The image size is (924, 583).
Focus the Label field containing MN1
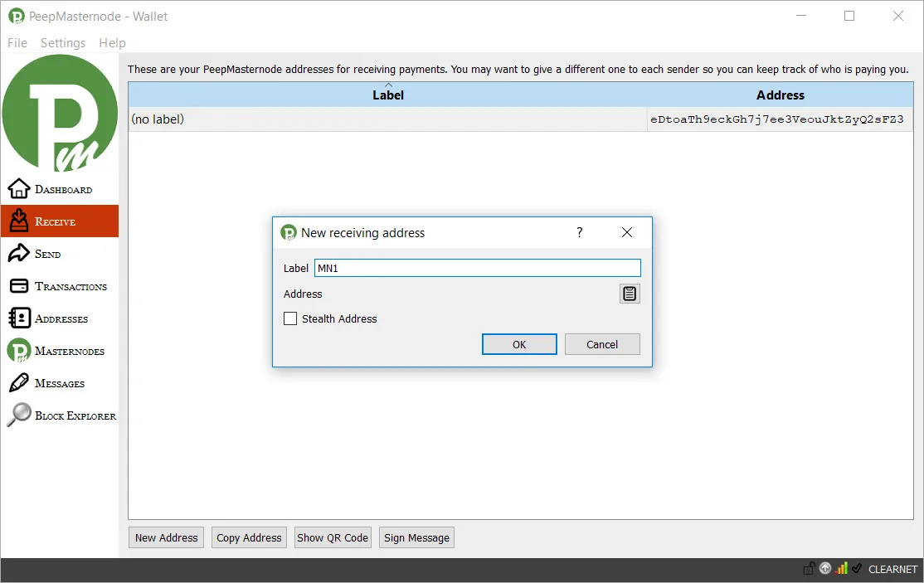[x=477, y=268]
